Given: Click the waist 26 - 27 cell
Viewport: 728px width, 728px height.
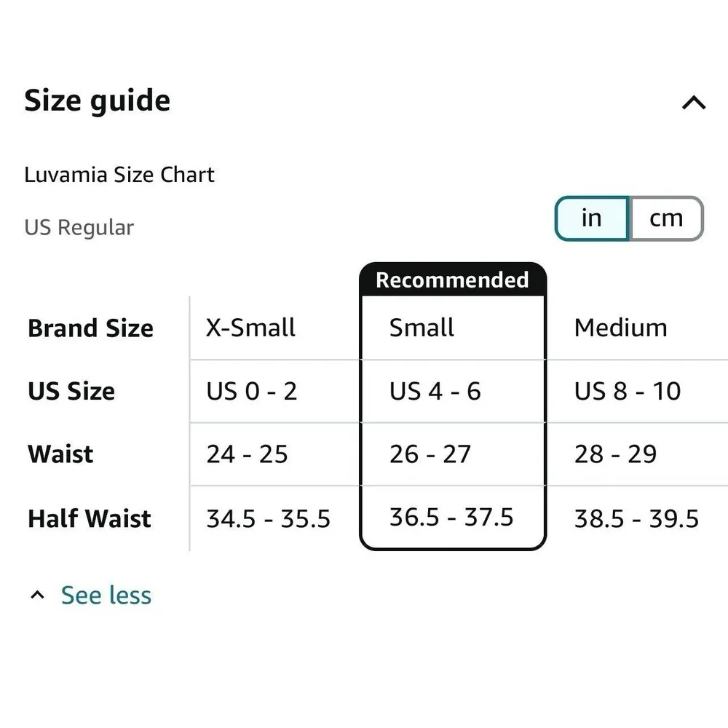Looking at the screenshot, I should tap(430, 454).
